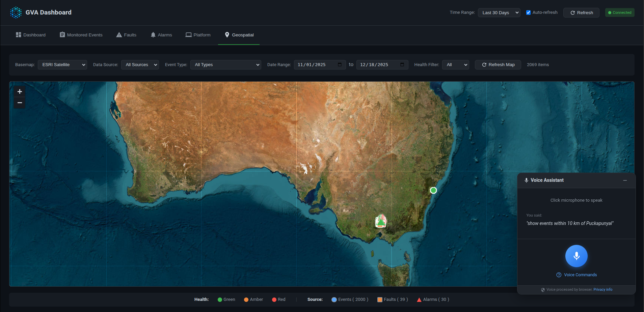Open the Time Range dropdown
This screenshot has height=312, width=644.
(x=499, y=13)
